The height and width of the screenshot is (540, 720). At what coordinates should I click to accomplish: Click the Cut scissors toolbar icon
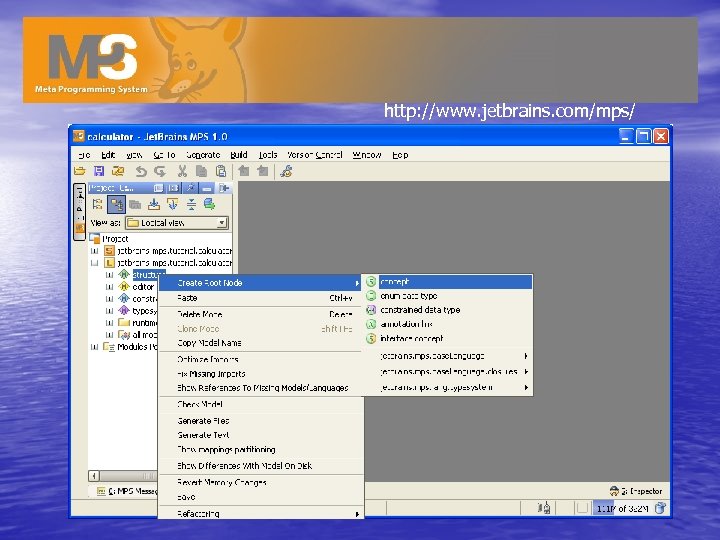182,172
